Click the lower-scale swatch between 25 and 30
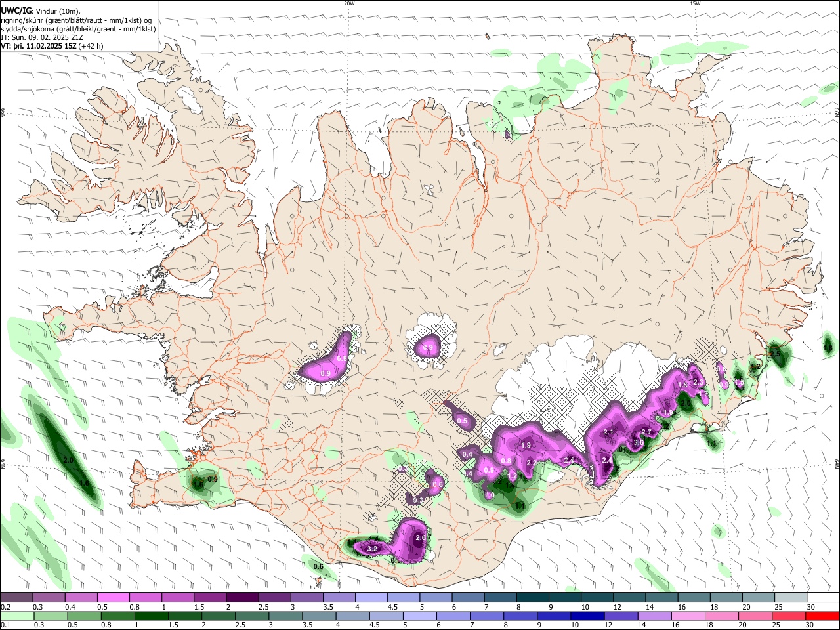Screen dimensions: 840x630 click(789, 616)
